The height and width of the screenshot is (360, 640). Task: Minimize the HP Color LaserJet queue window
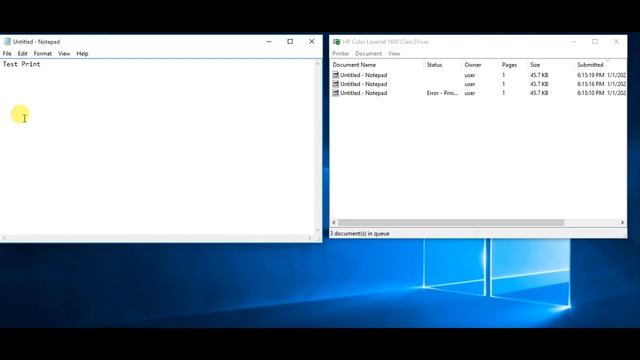[573, 42]
